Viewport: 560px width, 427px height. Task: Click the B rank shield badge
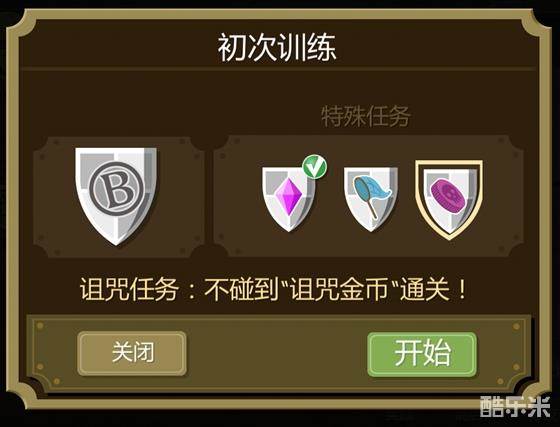click(x=116, y=196)
